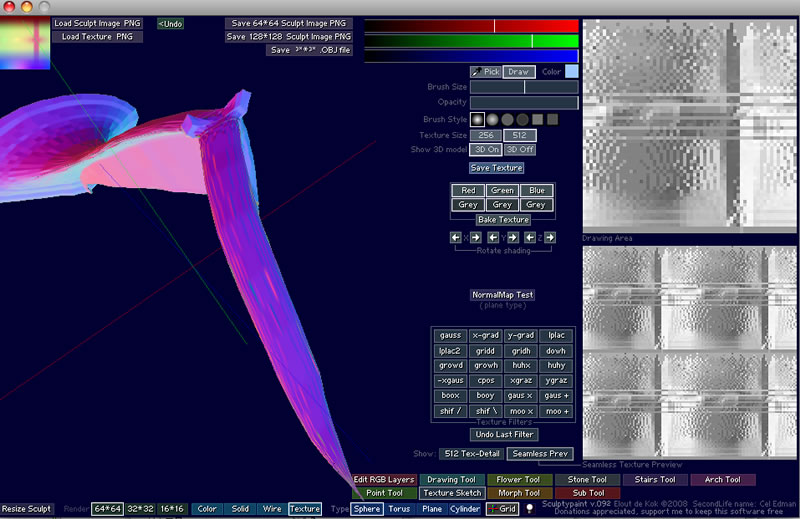Click the light blue Color swatch

pyautogui.click(x=571, y=72)
